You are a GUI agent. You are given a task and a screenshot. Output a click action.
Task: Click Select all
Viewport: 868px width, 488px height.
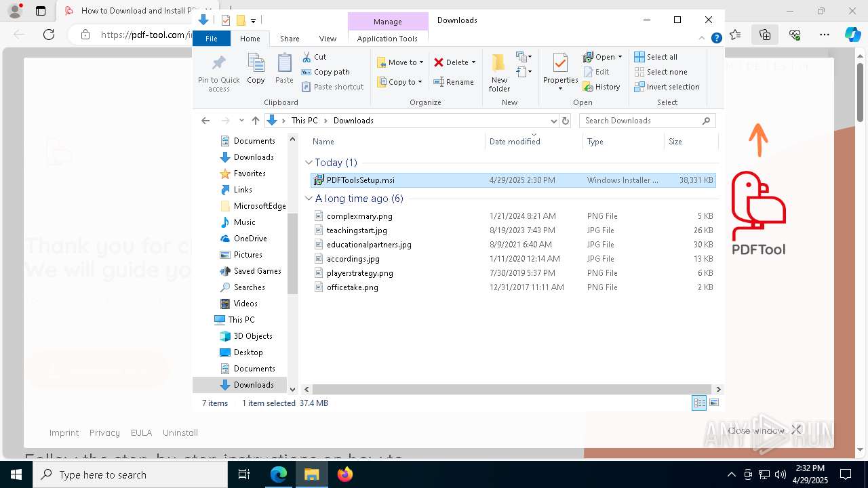tap(656, 57)
